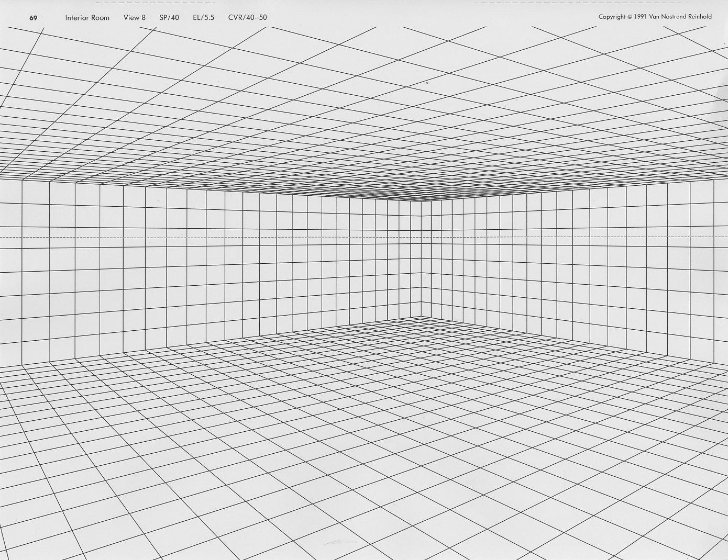Click the digit "8" after "View"
This screenshot has width=728, height=560.
(144, 18)
